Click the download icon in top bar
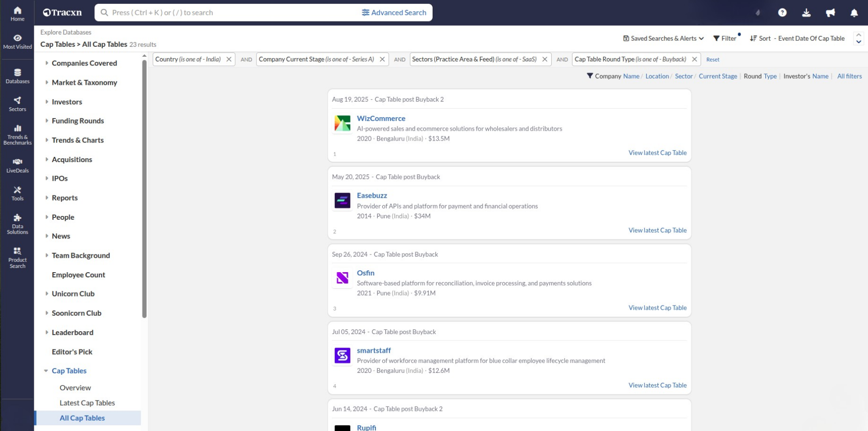 806,13
